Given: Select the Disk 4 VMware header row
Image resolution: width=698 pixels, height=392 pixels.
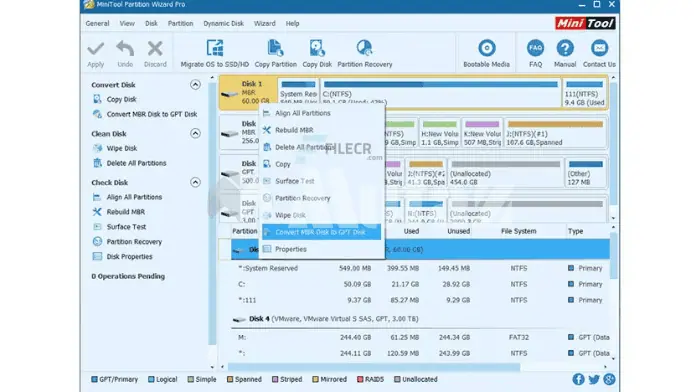Looking at the screenshot, I should (x=420, y=319).
